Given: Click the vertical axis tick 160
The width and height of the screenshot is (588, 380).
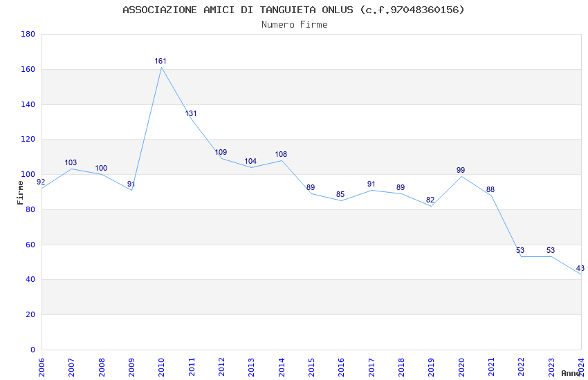Looking at the screenshot, I should [x=28, y=69].
